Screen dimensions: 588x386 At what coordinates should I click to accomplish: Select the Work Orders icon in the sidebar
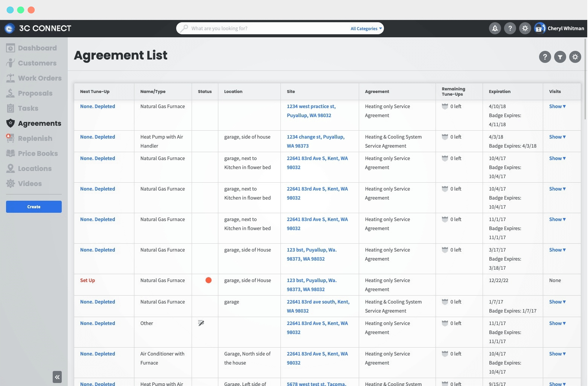click(x=10, y=78)
